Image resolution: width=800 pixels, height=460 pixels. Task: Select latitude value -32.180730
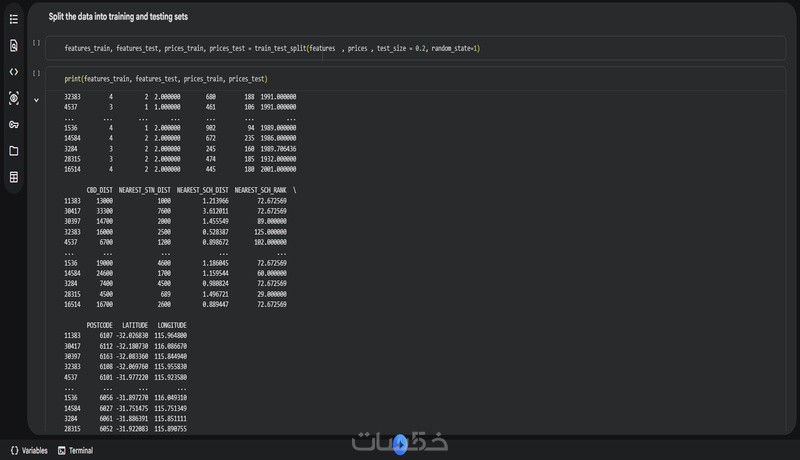click(x=132, y=346)
